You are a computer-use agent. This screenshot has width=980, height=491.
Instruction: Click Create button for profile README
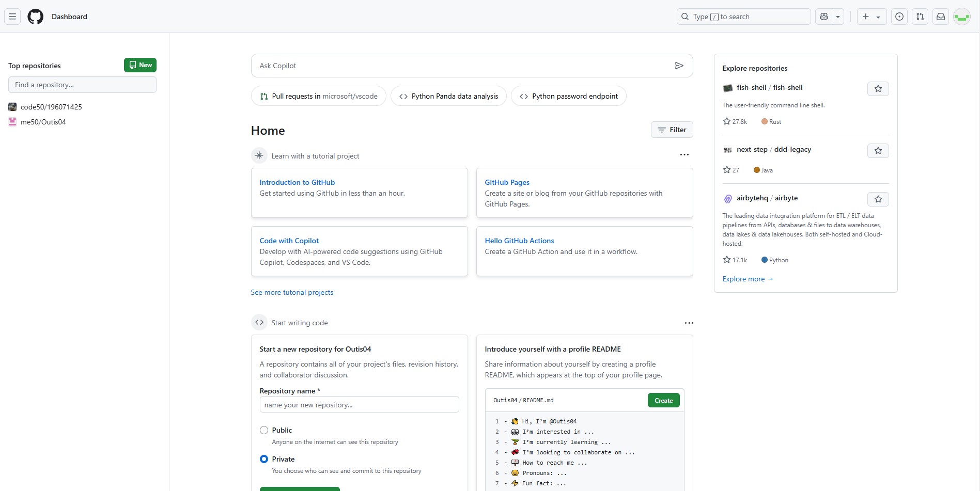click(664, 400)
